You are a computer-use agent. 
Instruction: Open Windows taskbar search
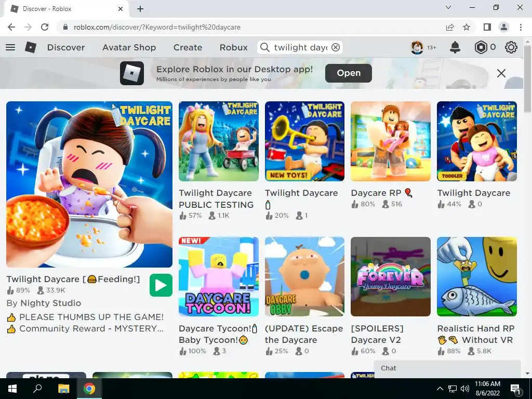tap(37, 389)
